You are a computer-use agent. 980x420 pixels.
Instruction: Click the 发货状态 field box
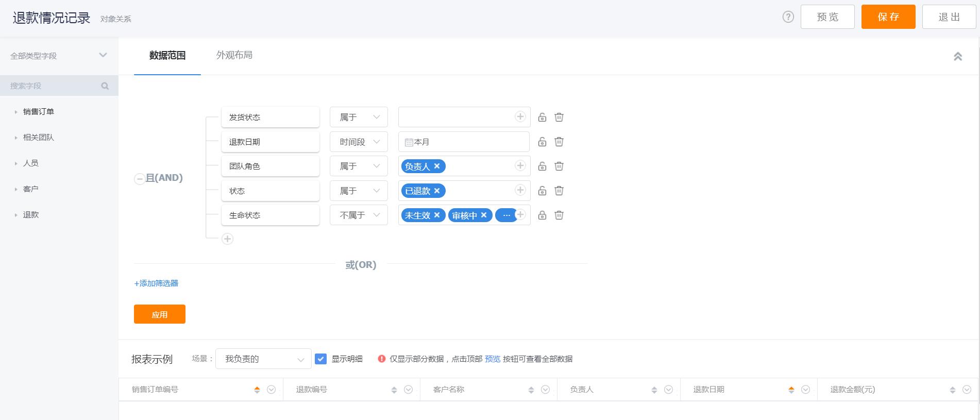click(x=271, y=117)
